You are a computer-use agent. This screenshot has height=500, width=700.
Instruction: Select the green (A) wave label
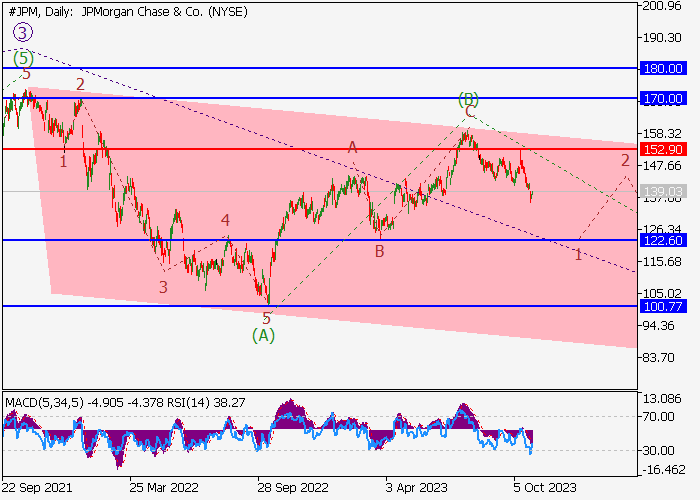[263, 335]
